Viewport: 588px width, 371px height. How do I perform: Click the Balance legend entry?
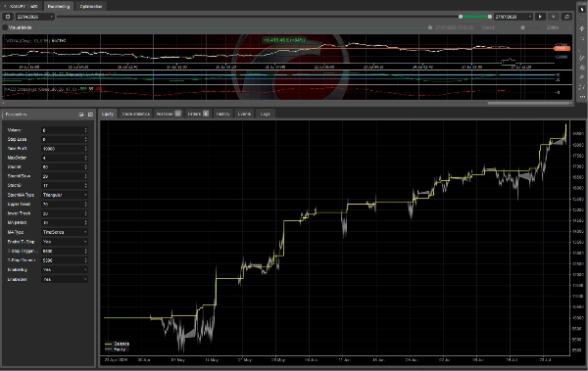(117, 344)
